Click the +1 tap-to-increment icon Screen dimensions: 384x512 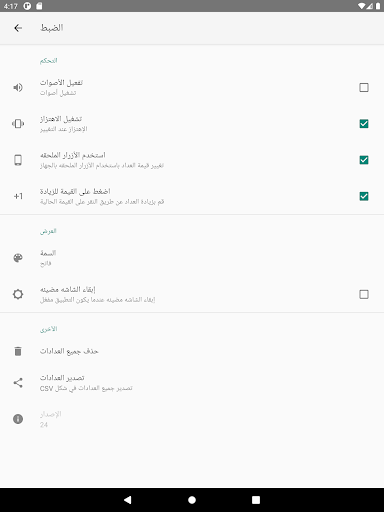coord(18,196)
